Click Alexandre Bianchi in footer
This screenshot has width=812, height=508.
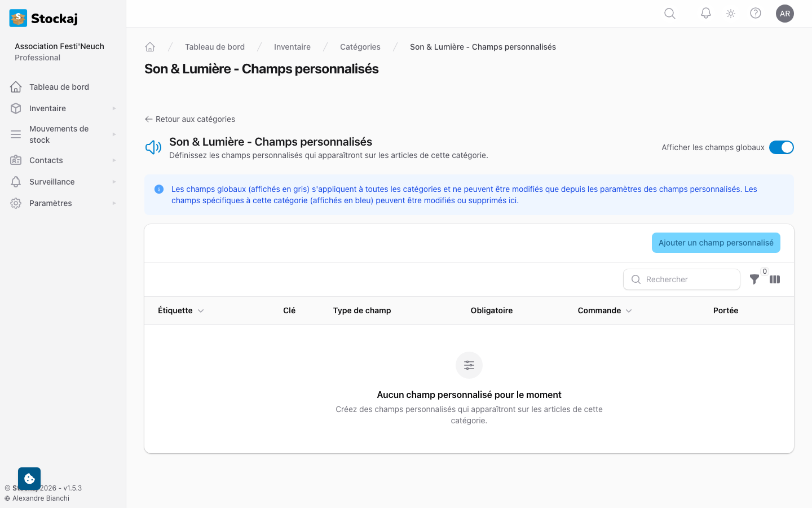click(41, 498)
